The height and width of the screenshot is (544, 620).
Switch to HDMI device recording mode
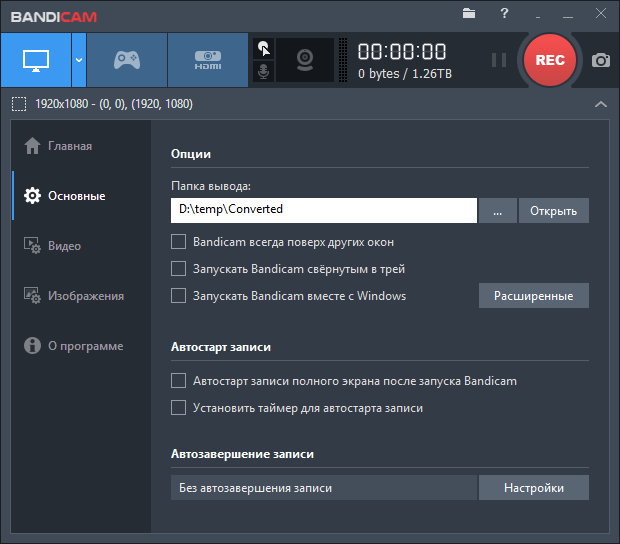208,60
